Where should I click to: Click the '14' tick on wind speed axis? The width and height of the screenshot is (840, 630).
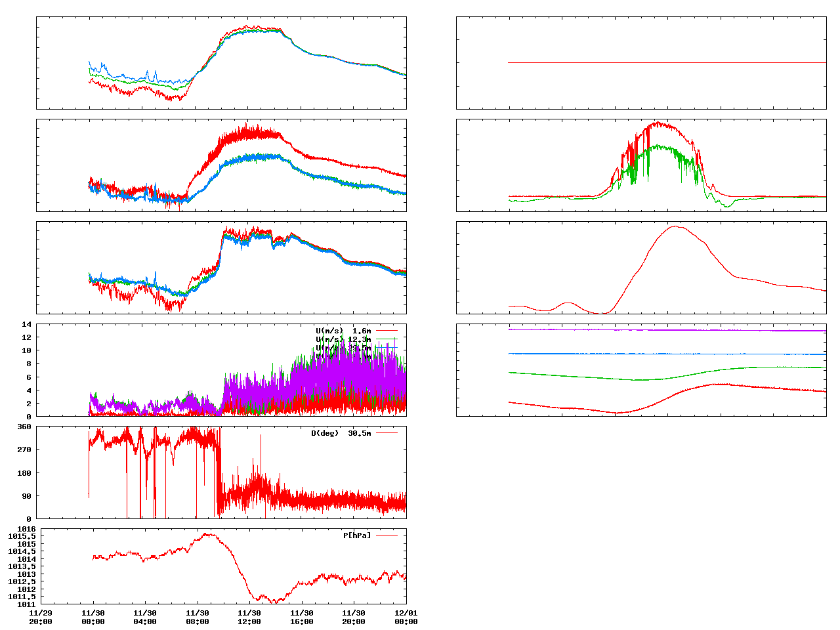tap(27, 324)
